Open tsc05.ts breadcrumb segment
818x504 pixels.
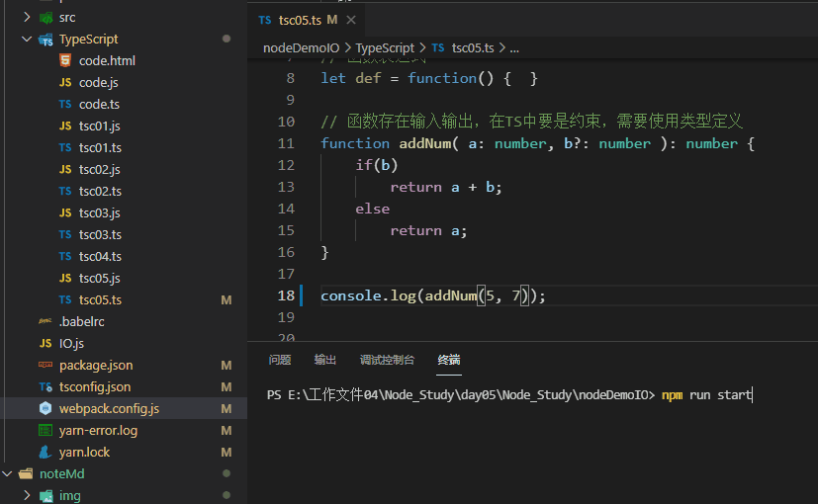(473, 48)
